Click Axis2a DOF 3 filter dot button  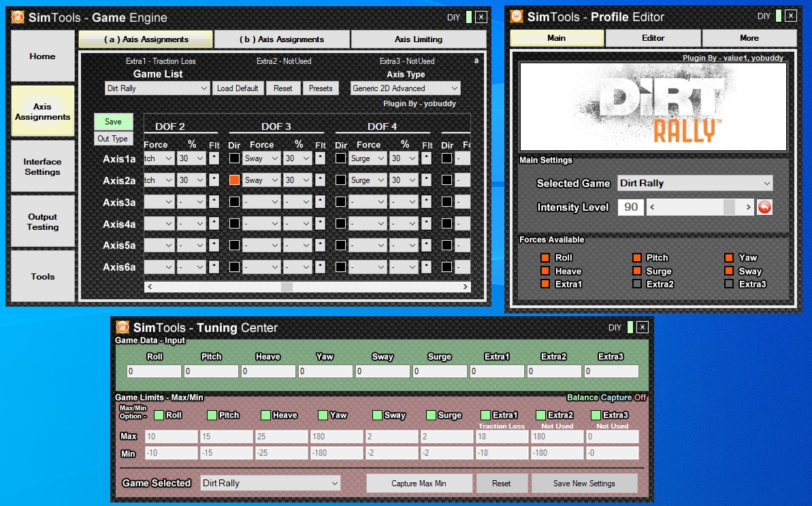(x=320, y=180)
